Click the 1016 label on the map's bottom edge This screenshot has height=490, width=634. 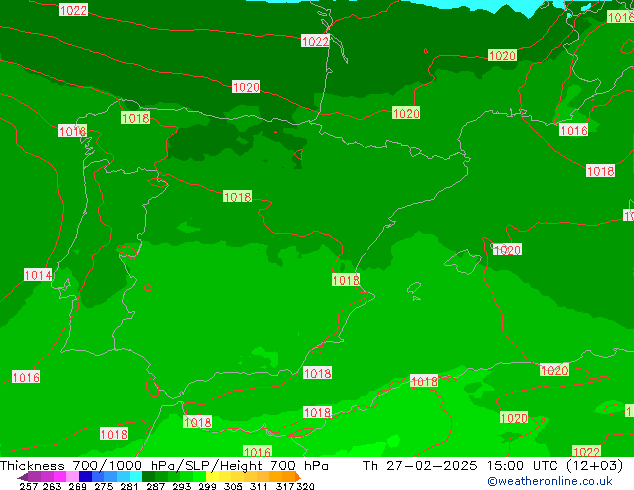pos(257,451)
